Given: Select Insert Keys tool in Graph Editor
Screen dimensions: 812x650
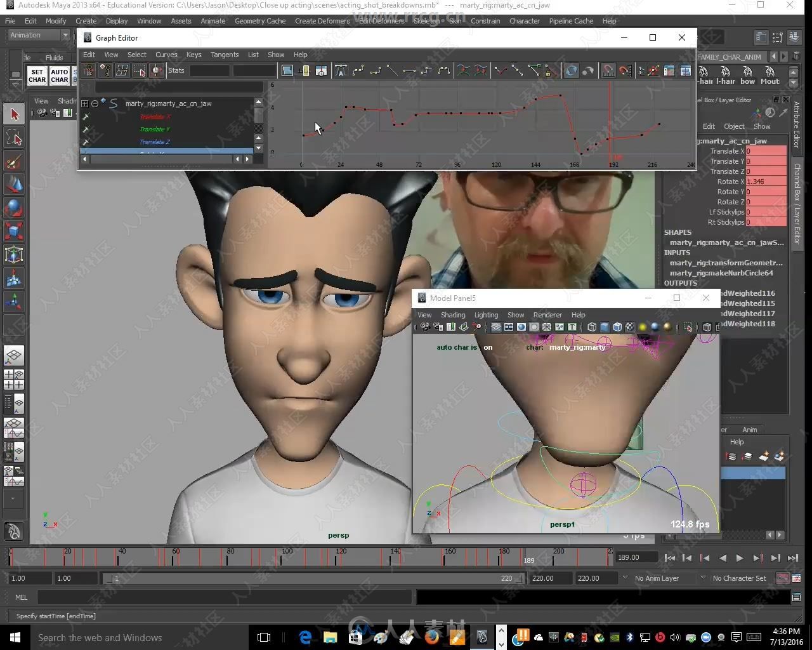Looking at the screenshot, I should pos(105,70).
